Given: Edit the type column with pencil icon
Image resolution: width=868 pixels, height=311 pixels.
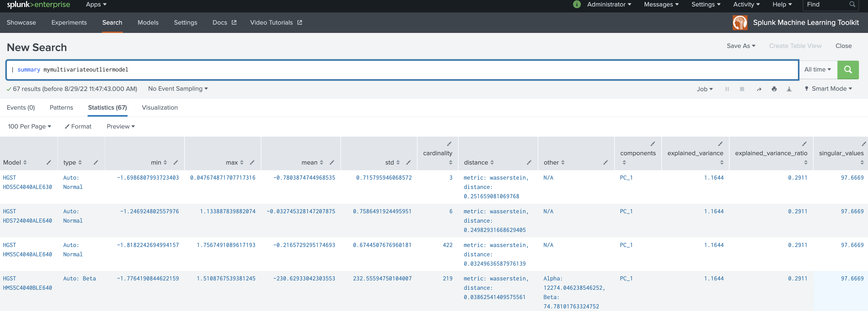Looking at the screenshot, I should pyautogui.click(x=96, y=162).
